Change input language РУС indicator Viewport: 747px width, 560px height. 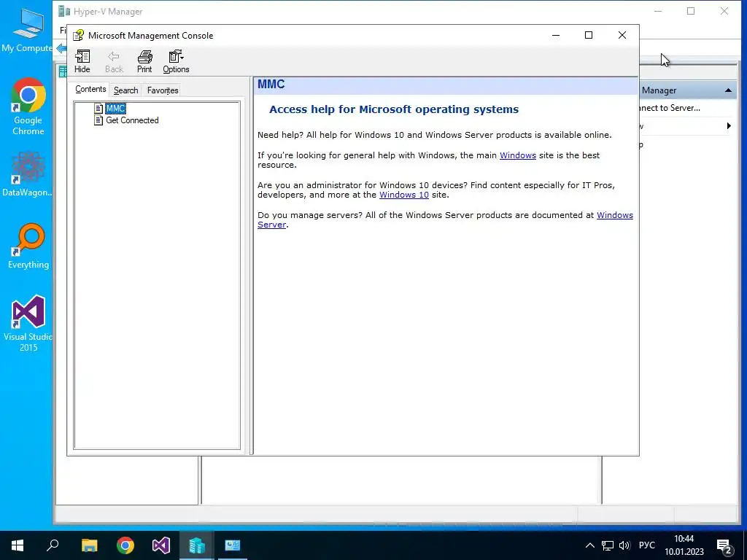pos(646,545)
